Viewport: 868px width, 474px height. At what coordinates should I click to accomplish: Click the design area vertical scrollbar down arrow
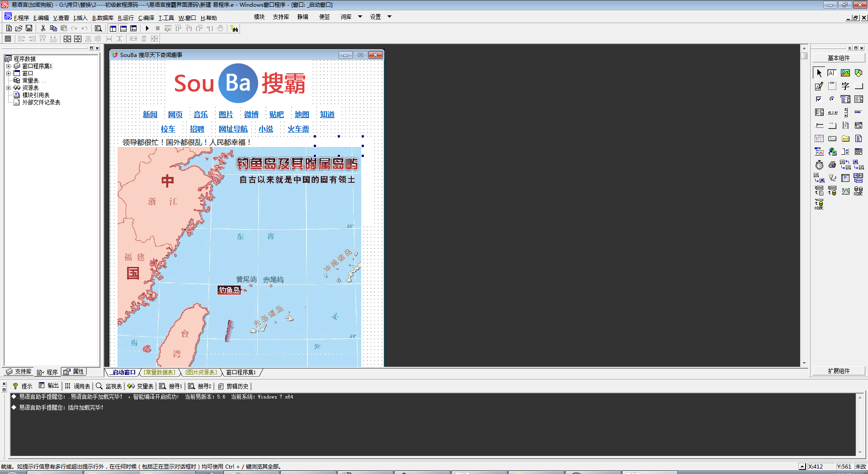point(804,363)
